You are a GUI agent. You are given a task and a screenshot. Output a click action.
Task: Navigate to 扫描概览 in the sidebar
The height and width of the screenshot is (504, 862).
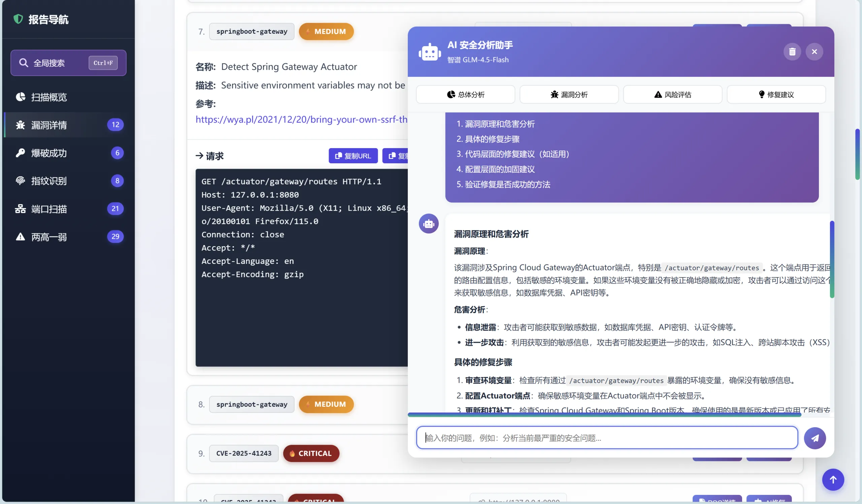(x=48, y=97)
